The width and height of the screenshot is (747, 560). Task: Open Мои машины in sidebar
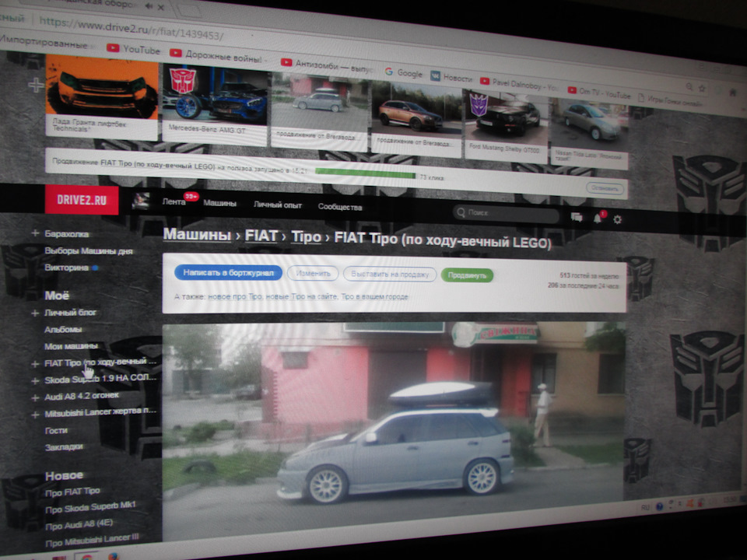(x=71, y=346)
